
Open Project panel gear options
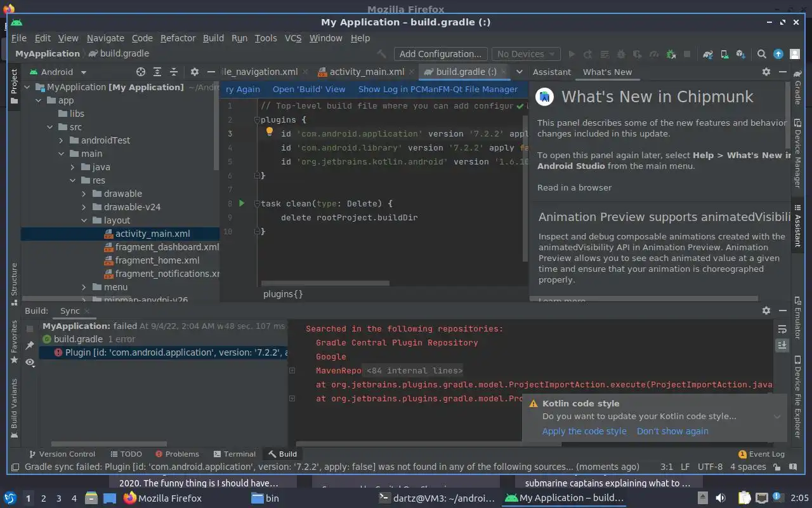tap(195, 72)
